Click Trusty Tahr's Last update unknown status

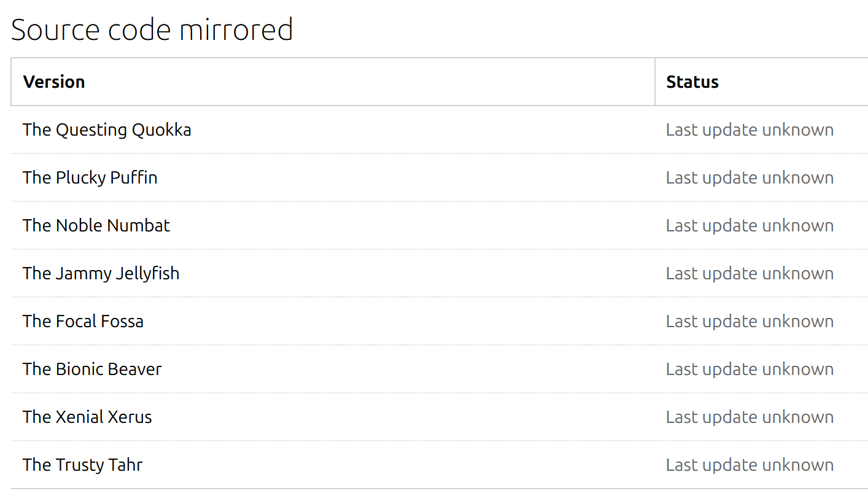point(750,465)
